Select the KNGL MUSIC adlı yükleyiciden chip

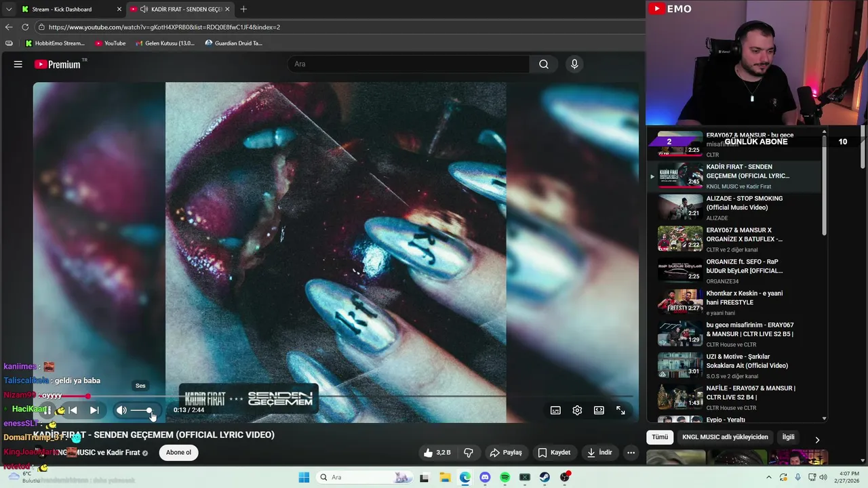pos(725,437)
